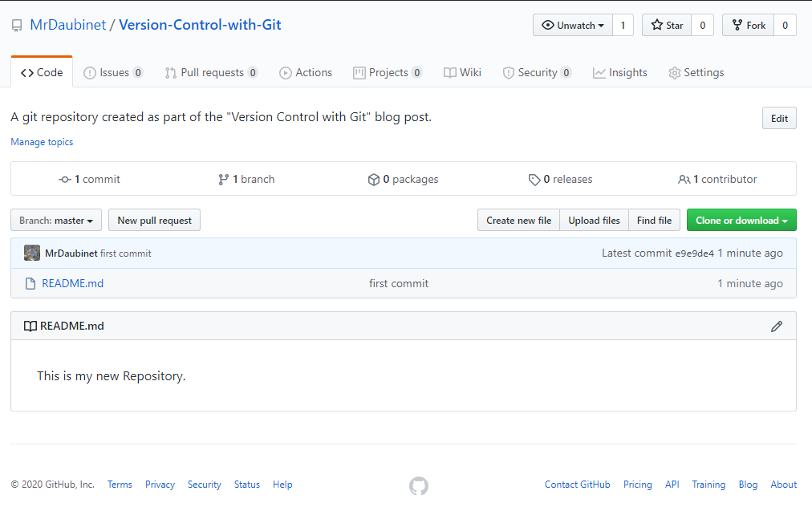Edit the repository description
This screenshot has width=812, height=507.
[779, 118]
